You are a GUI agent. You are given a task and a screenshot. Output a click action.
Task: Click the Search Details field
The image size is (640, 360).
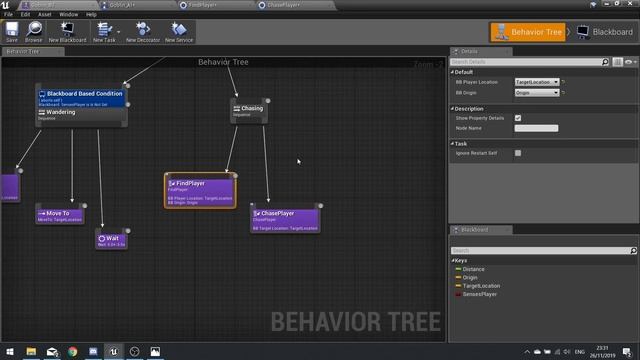[525, 62]
